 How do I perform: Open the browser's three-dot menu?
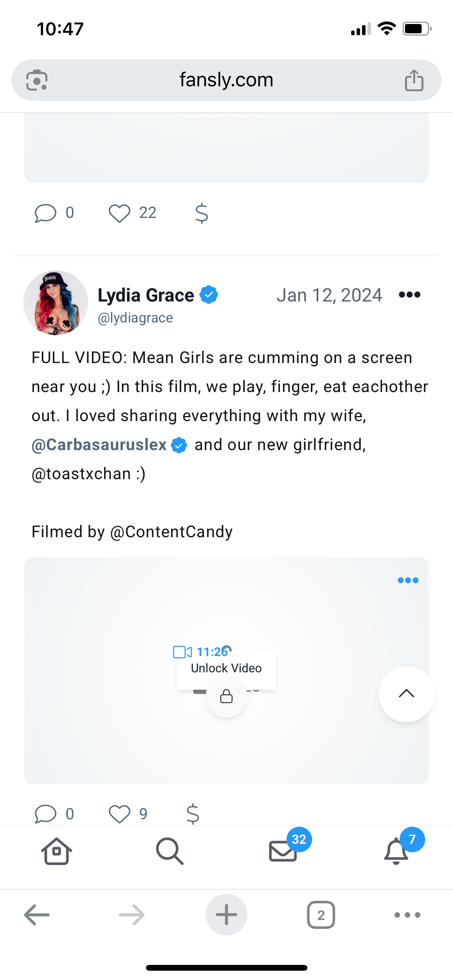[x=407, y=915]
